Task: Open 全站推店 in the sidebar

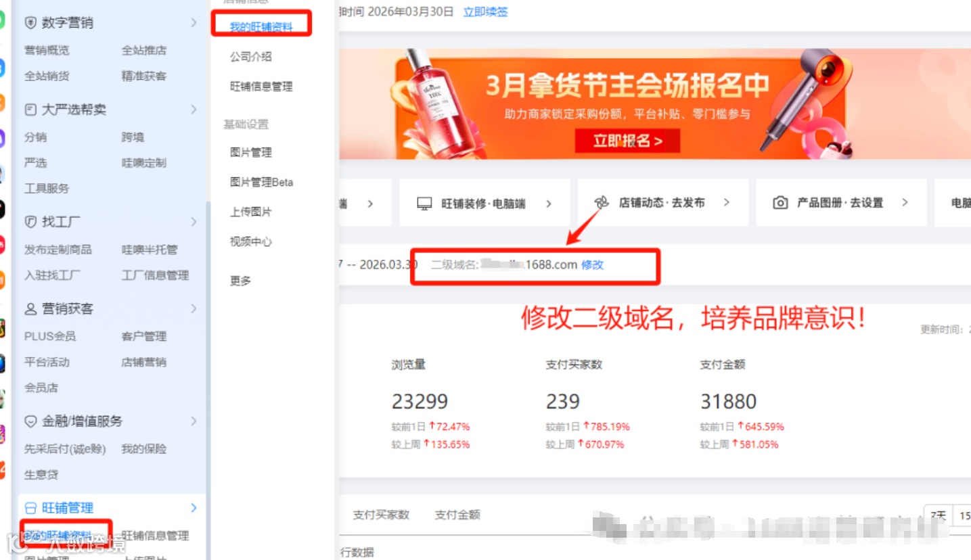Action: 144,50
